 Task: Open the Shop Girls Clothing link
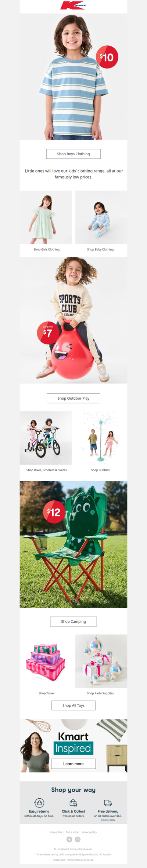tap(47, 250)
